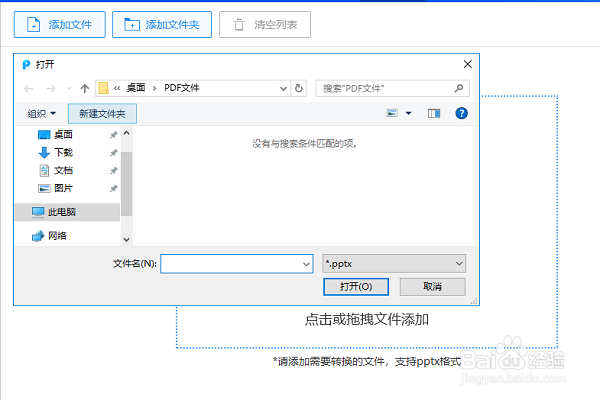Change view with the view icon
The width and height of the screenshot is (600, 400).
(392, 113)
